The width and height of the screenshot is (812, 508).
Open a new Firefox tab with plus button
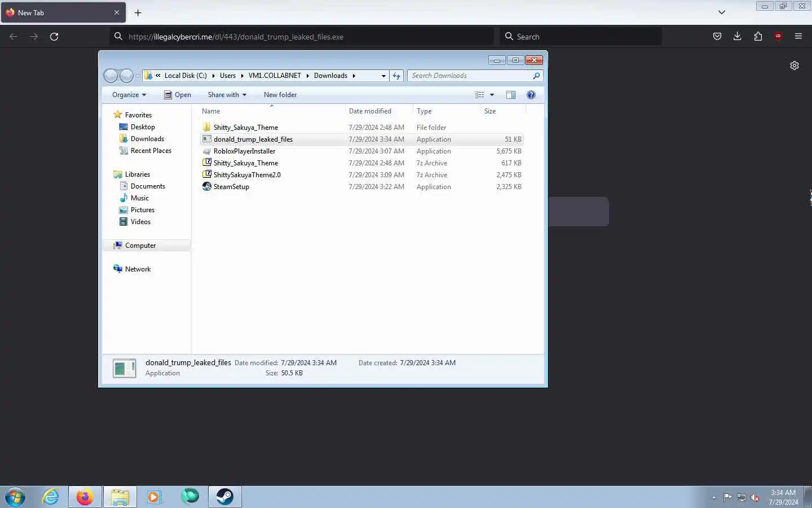(138, 12)
